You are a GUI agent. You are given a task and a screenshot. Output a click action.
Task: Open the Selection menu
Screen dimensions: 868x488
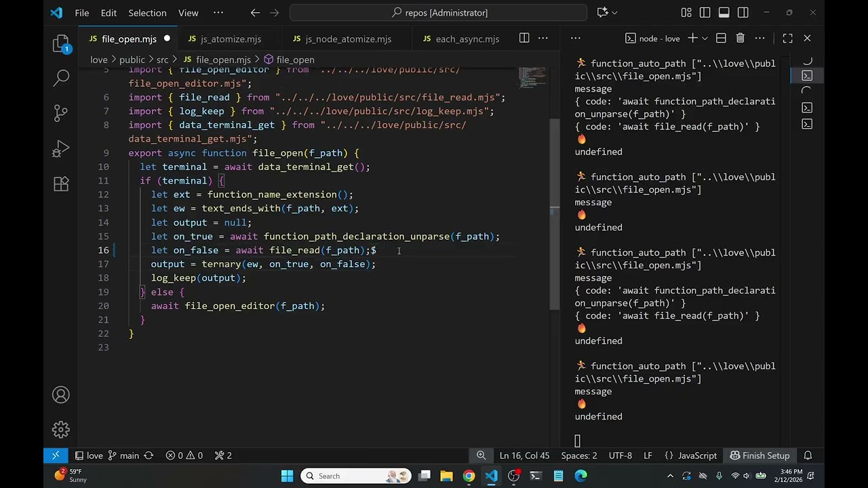[147, 13]
